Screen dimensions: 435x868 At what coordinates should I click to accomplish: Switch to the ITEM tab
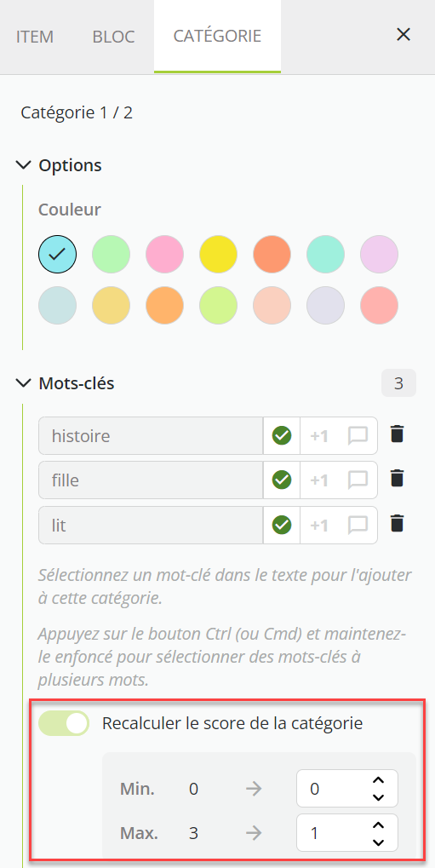point(35,37)
